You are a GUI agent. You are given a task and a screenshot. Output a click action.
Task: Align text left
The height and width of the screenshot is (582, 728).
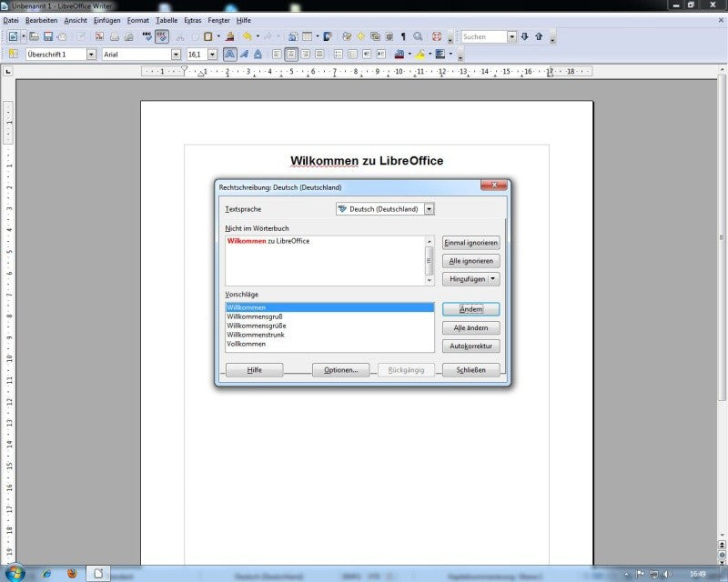pos(277,55)
